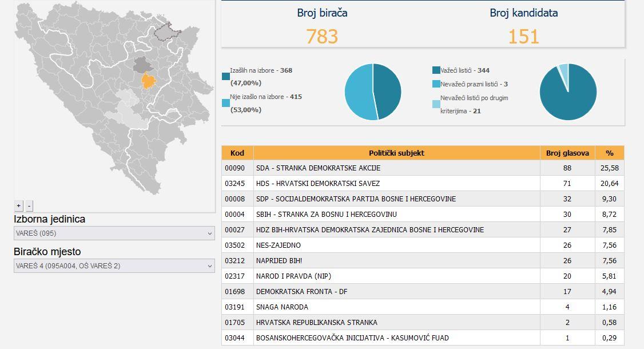Click the Nevažeći listići po drugim kriterijima swatch
The height and width of the screenshot is (349, 644).
pyautogui.click(x=436, y=104)
